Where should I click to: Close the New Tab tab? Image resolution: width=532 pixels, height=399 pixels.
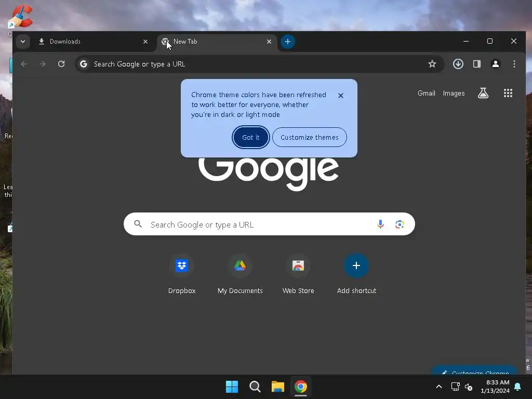269,42
